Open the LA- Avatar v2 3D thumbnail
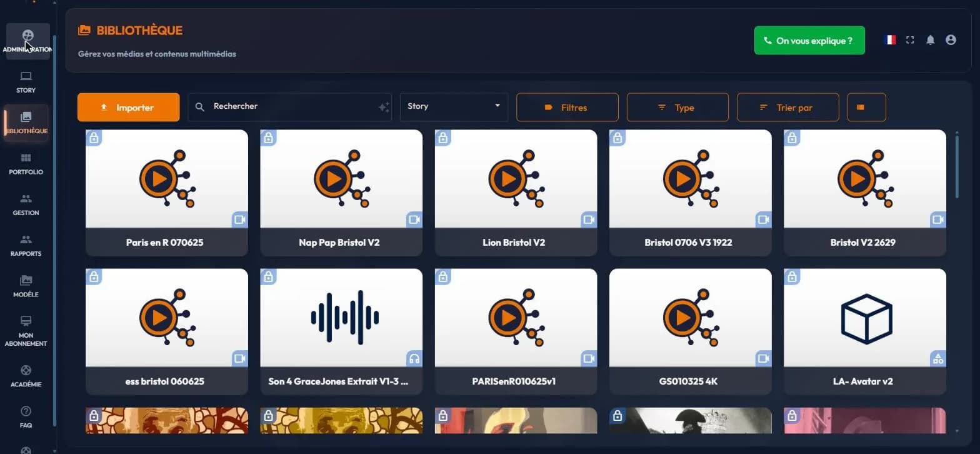The width and height of the screenshot is (980, 454). (x=865, y=318)
